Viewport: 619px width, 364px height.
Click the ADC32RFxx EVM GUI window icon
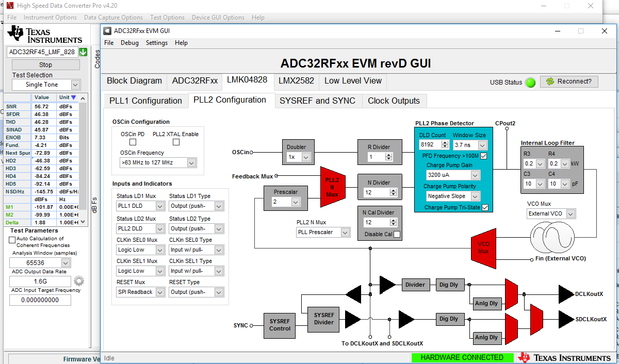click(107, 31)
